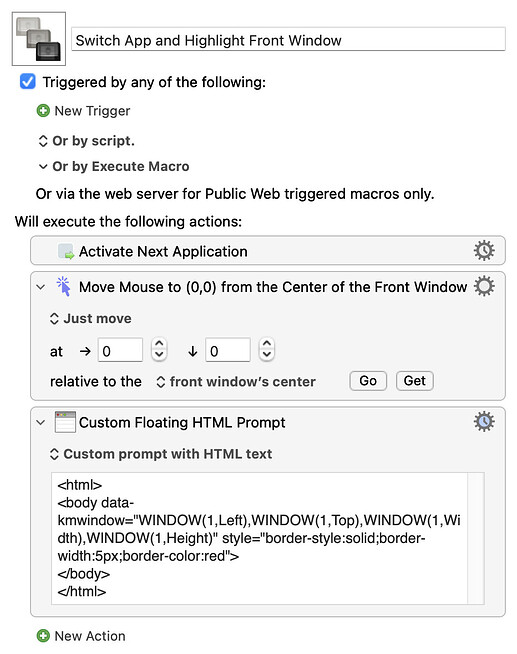517x654 pixels.
Task: Open gear menu for Activate Next Application
Action: (484, 251)
